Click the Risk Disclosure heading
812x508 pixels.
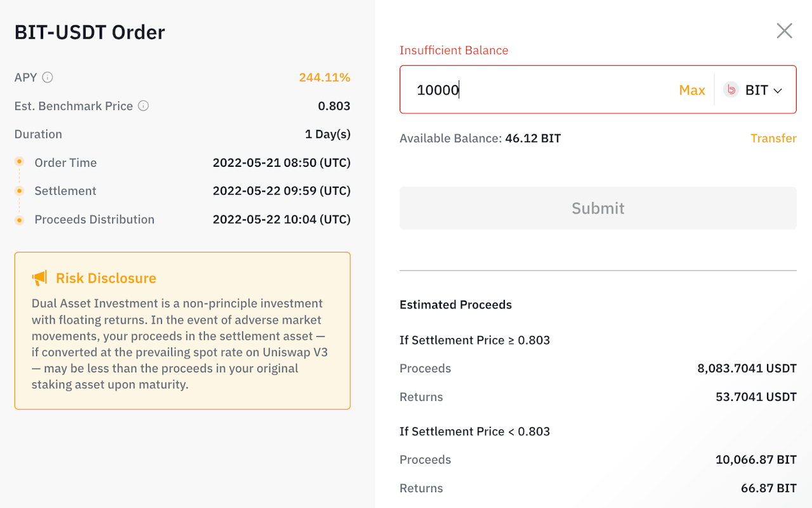[106, 278]
